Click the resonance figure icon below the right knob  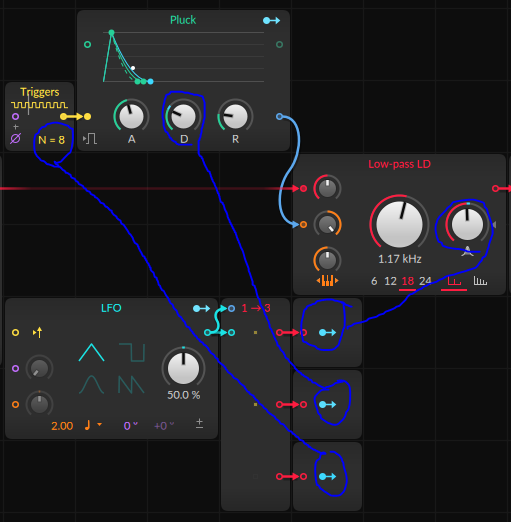(x=467, y=251)
